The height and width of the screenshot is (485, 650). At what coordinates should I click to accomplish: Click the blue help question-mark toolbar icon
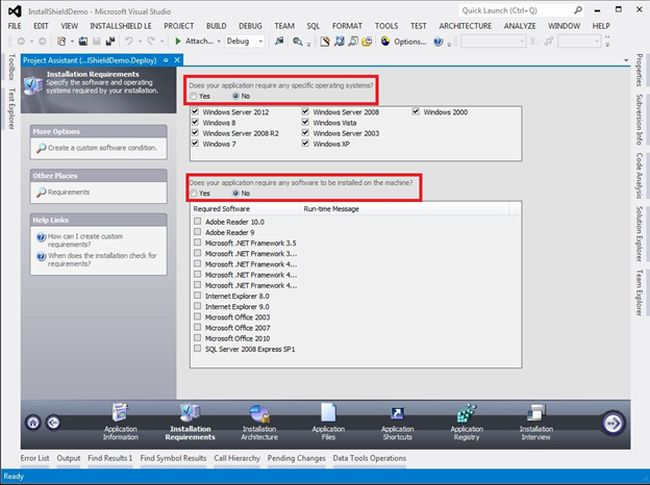438,41
